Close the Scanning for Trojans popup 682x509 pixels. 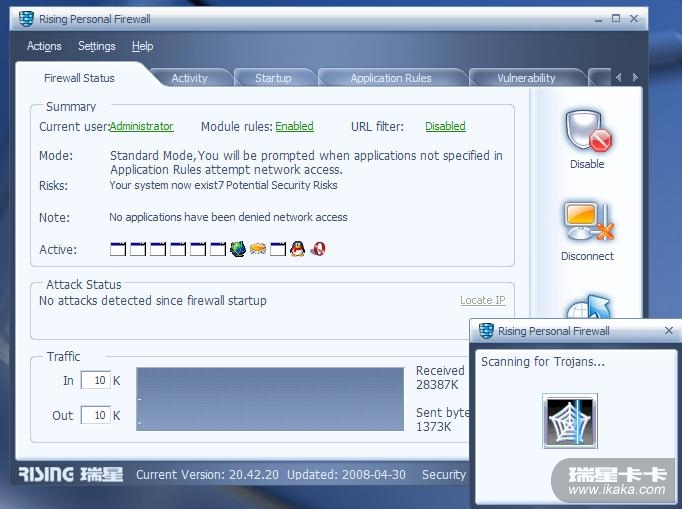tap(669, 331)
